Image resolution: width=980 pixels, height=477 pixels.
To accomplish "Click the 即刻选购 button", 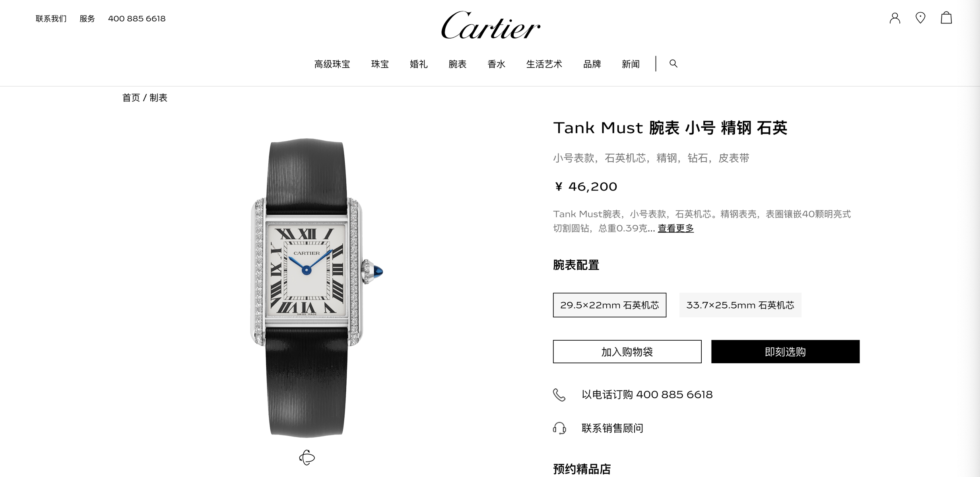I will [786, 352].
